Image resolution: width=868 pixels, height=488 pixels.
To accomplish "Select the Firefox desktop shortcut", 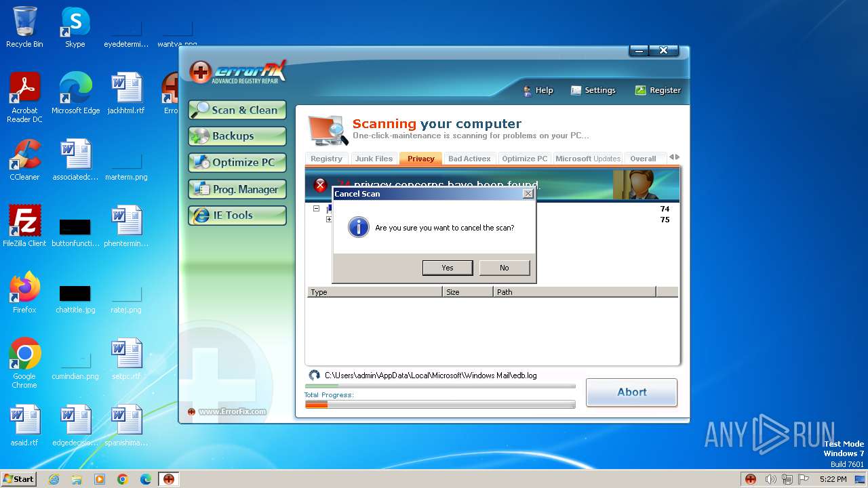I will (24, 293).
